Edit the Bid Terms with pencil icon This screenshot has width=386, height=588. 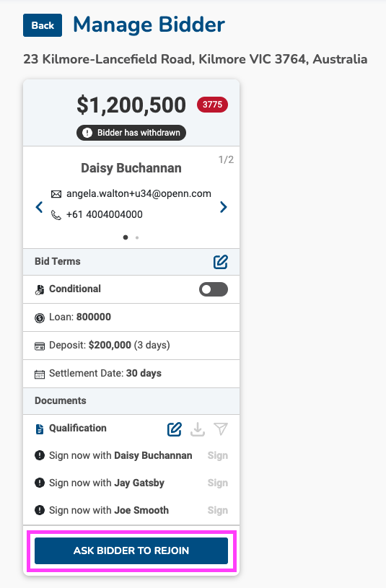(x=221, y=262)
